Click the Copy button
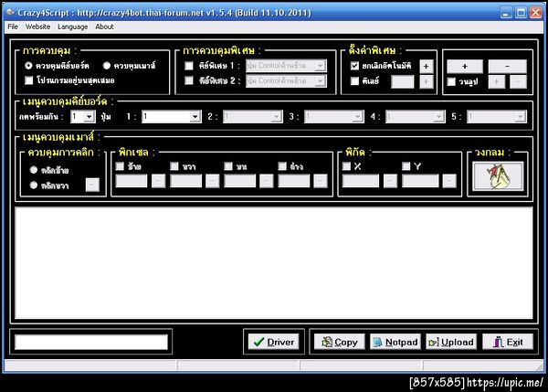 click(x=340, y=342)
